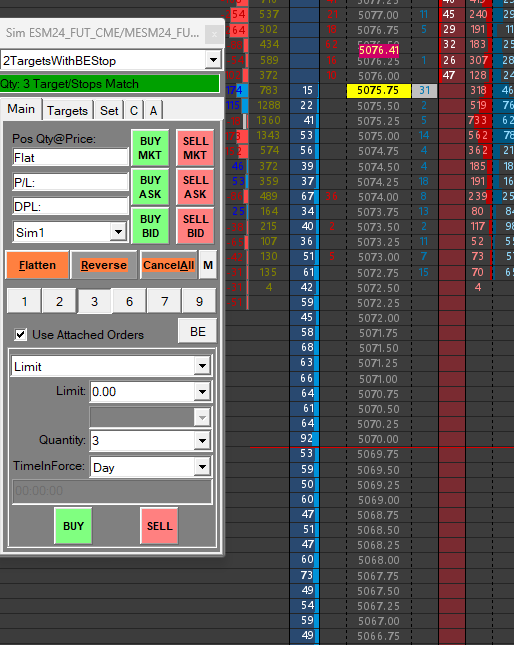Click the Reverse button
Screen dimensions: 514x645
[x=104, y=265]
